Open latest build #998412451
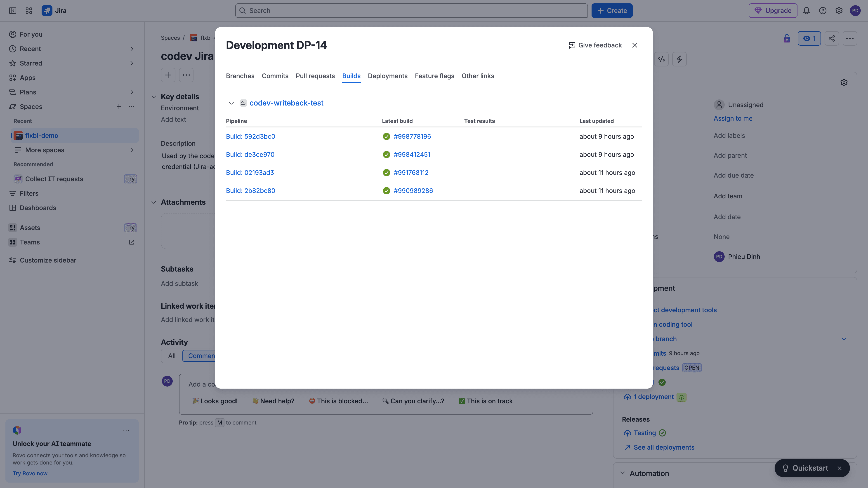 coord(412,155)
